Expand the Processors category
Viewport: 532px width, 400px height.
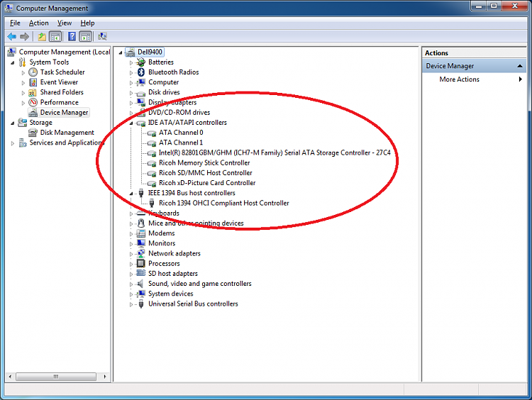131,265
